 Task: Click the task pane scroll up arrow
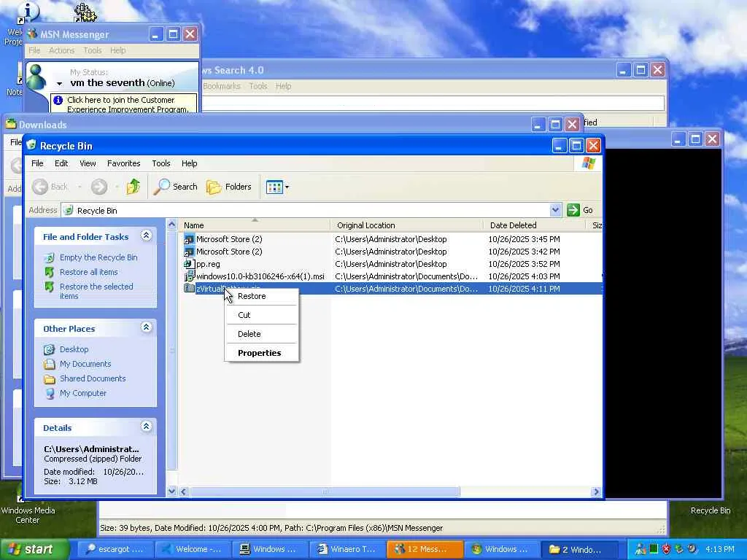(172, 225)
